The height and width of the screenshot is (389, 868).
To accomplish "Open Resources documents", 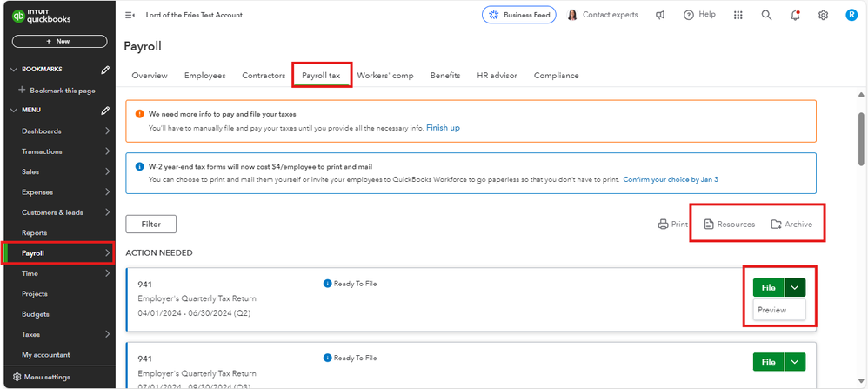I will [x=729, y=225].
